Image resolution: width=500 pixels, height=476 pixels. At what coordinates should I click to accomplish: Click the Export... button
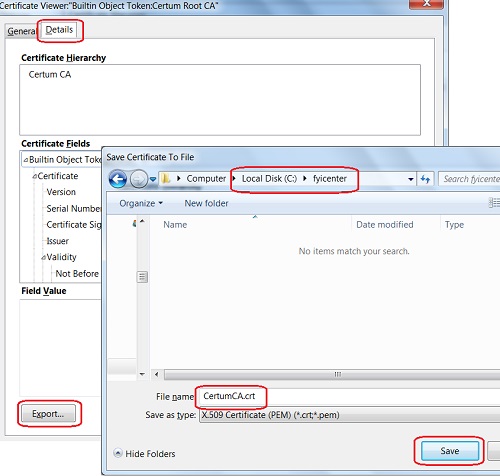click(x=48, y=414)
